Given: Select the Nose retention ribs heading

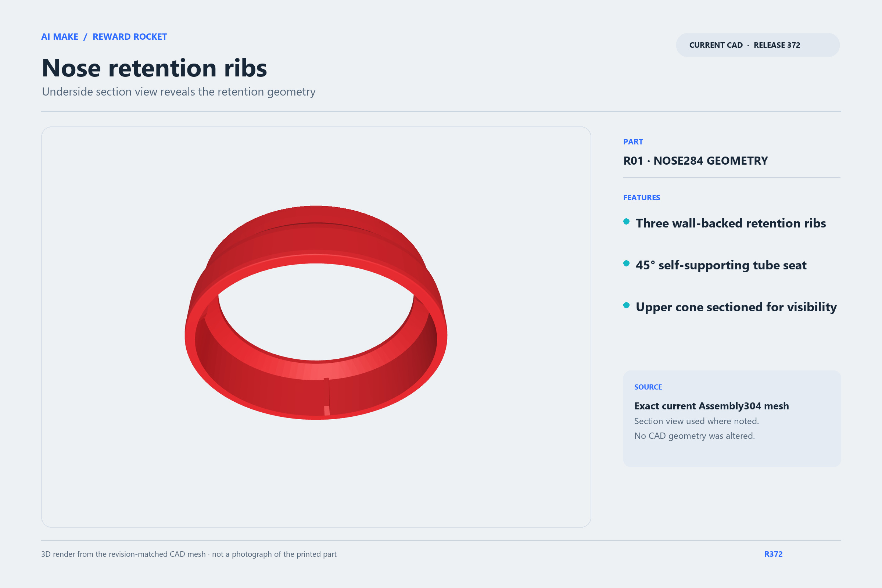Looking at the screenshot, I should pyautogui.click(x=154, y=68).
